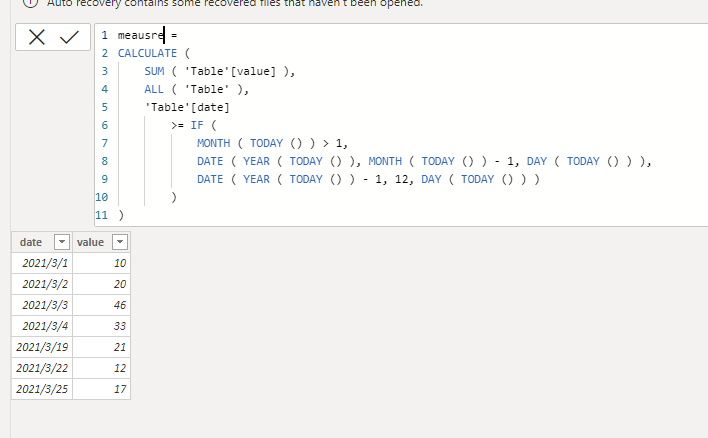Click the cell with date 2021/3/22
The height and width of the screenshot is (438, 708).
[42, 368]
